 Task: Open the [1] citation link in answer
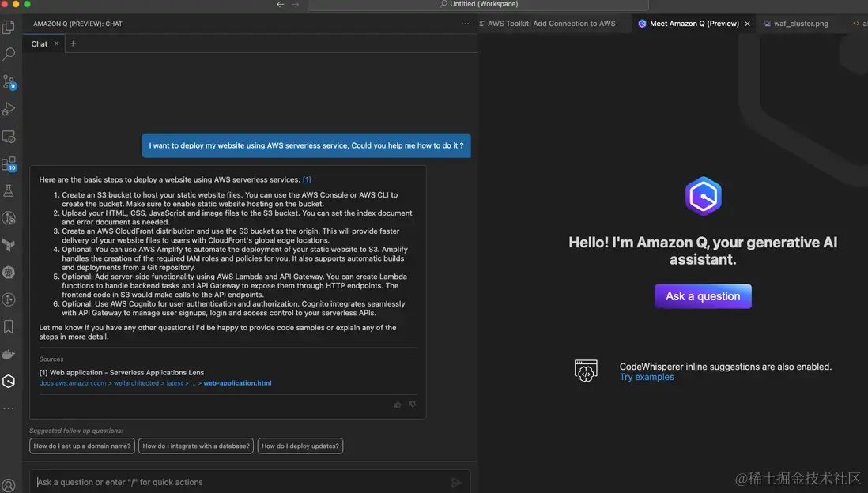click(307, 179)
